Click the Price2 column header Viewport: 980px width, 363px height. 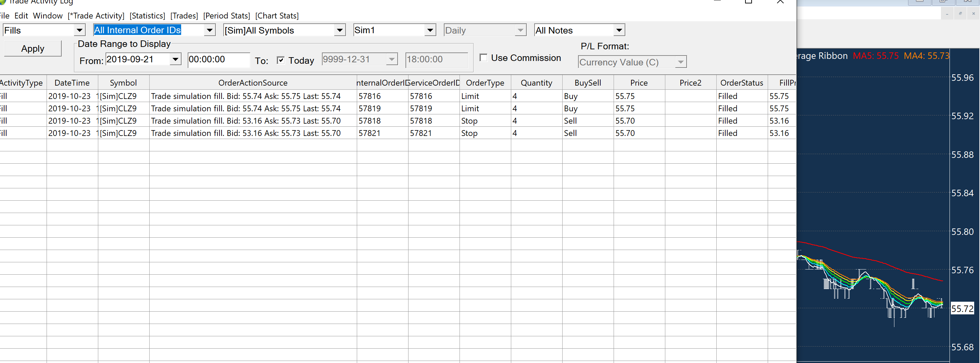691,83
